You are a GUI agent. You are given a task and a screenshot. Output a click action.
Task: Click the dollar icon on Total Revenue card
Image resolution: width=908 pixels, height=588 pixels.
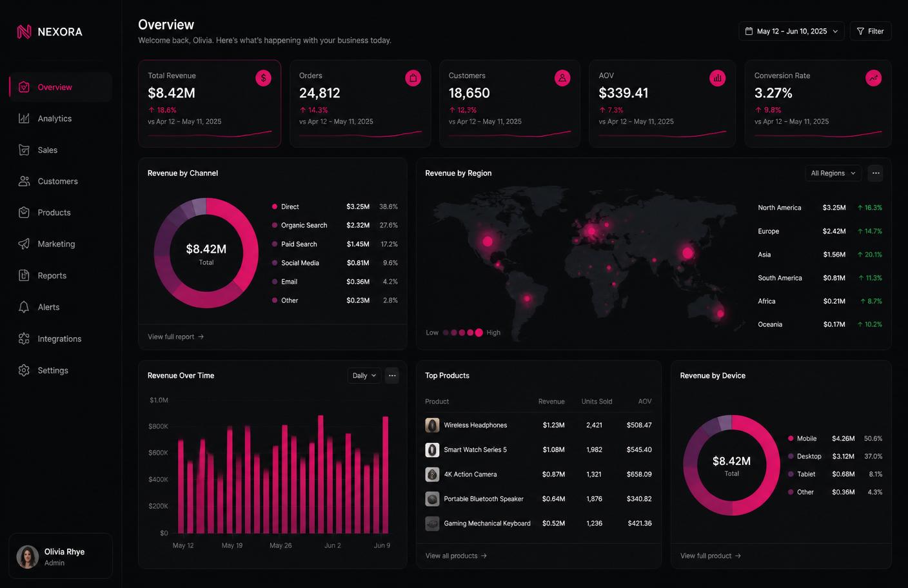pos(263,78)
